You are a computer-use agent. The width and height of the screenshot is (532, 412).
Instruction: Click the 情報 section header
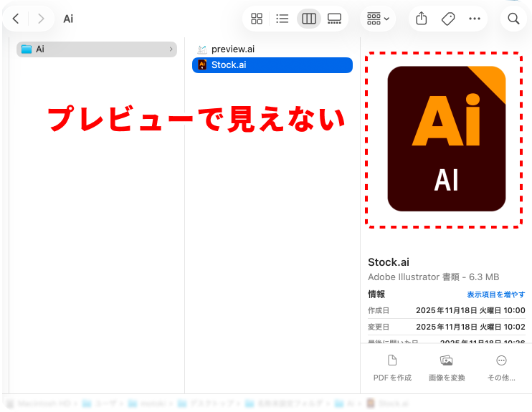pyautogui.click(x=376, y=294)
